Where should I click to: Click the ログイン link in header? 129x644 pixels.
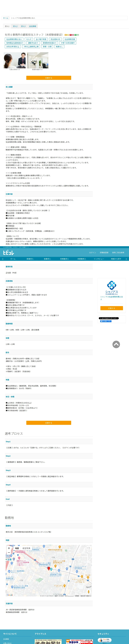92,252
